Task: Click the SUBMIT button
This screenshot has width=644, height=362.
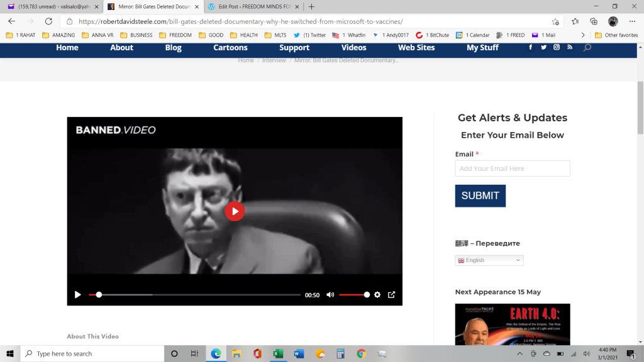Action: click(x=480, y=195)
